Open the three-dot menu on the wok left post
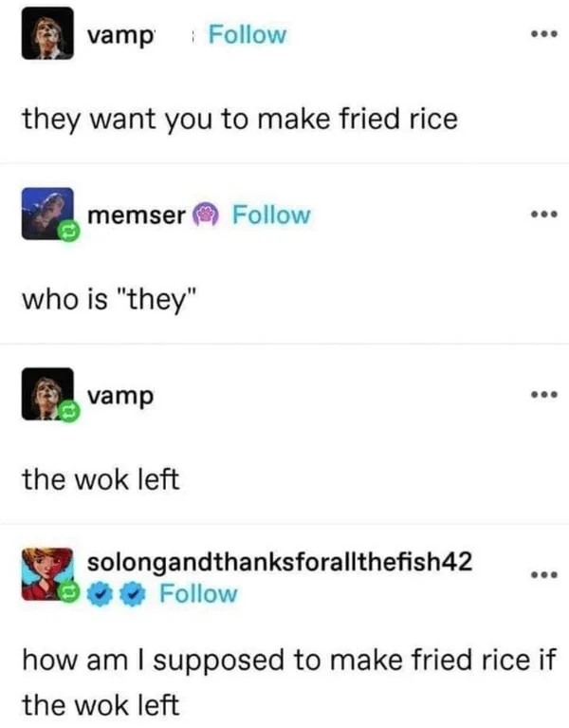Screen dimensions: 569x728 (544, 394)
